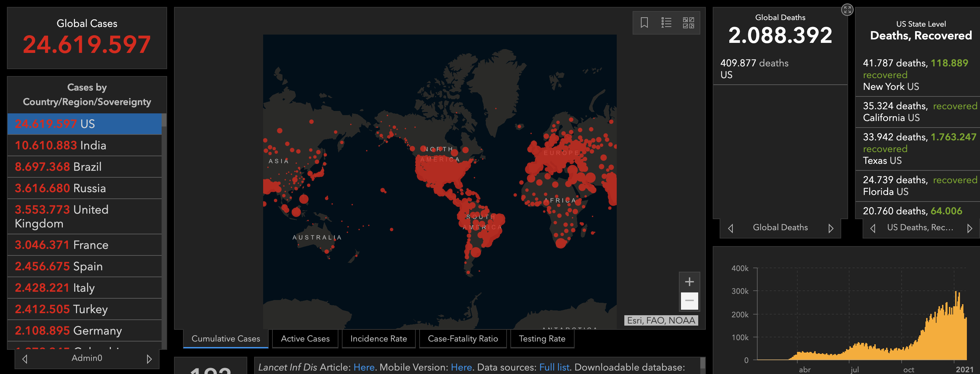Open the Full list data sources link
The height and width of the screenshot is (374, 980).
coord(554,367)
